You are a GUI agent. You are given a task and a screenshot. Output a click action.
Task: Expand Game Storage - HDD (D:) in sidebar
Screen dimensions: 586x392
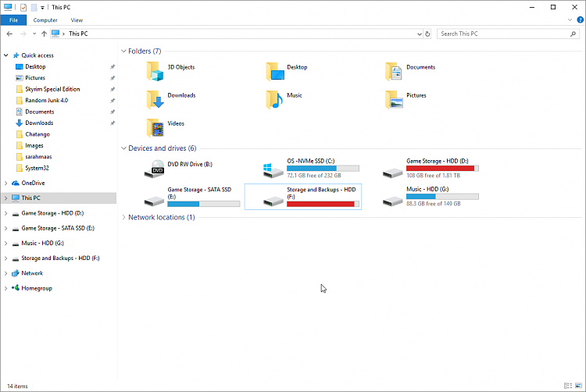(x=6, y=213)
